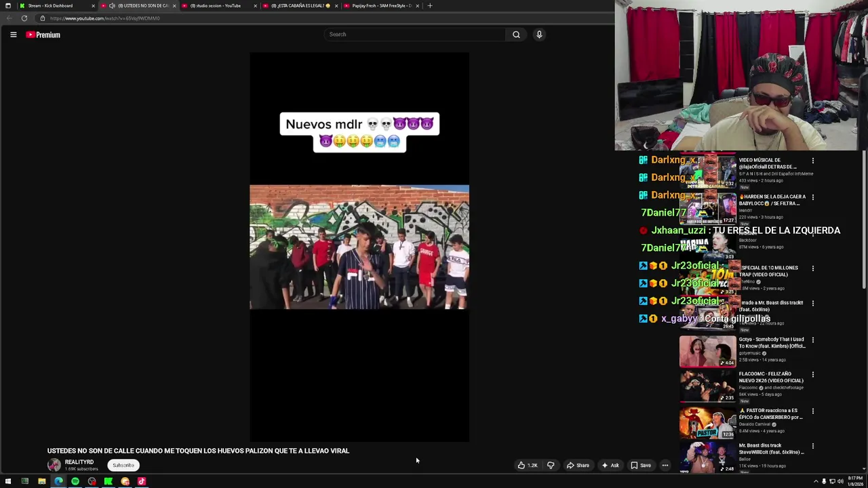Open options for Mr. Beast diss track SteveWillDoIt

coord(813,447)
